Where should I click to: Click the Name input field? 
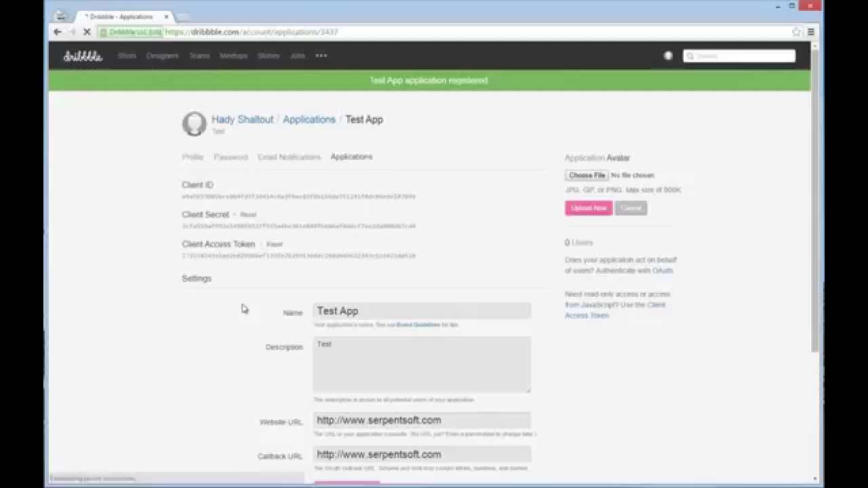click(x=422, y=311)
